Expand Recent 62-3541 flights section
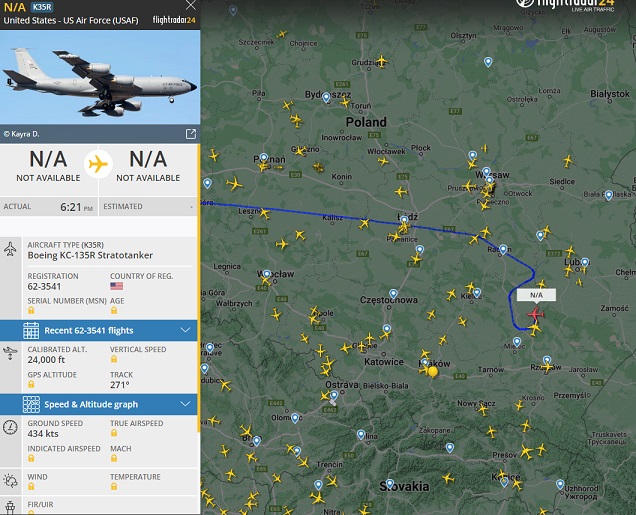636x515 pixels. pyautogui.click(x=99, y=330)
